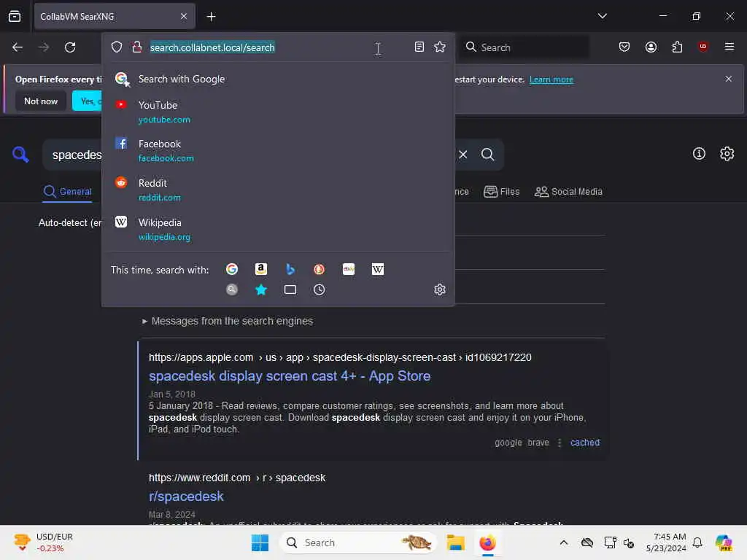This screenshot has width=747, height=560.
Task: Open the USD/EUR taskbar widget
Action: [x=43, y=542]
